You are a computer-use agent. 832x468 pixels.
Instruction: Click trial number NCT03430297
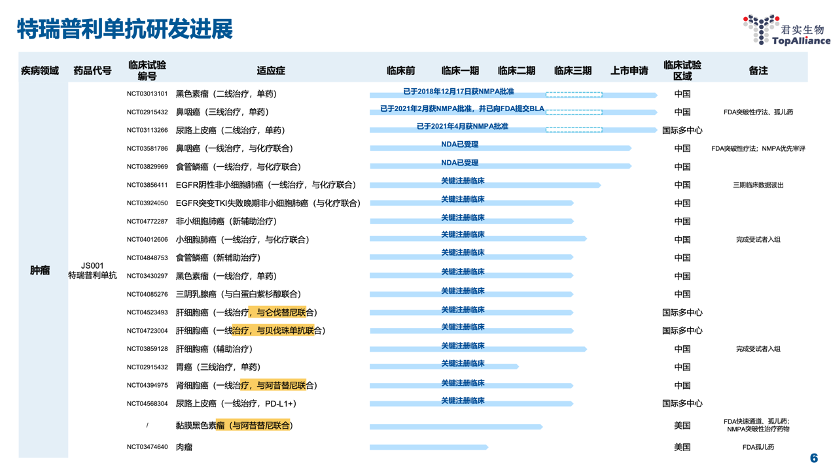147,276
